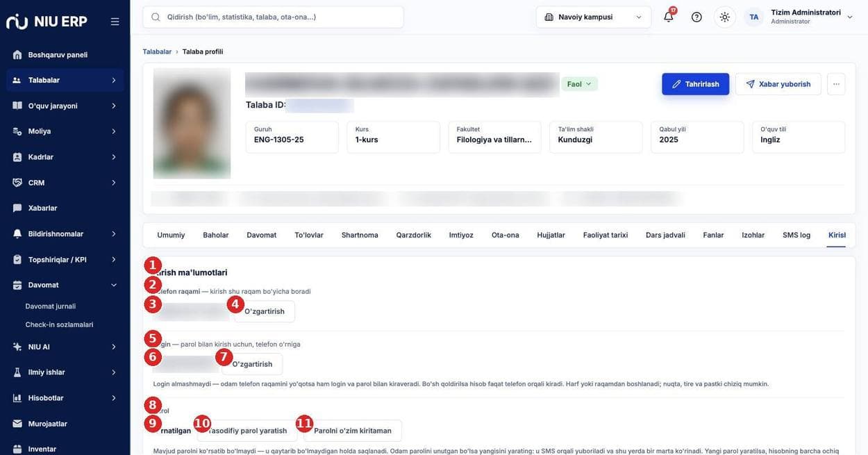The image size is (868, 455).
Task: Click O'zgartirish next to the login
Action: pos(252,364)
